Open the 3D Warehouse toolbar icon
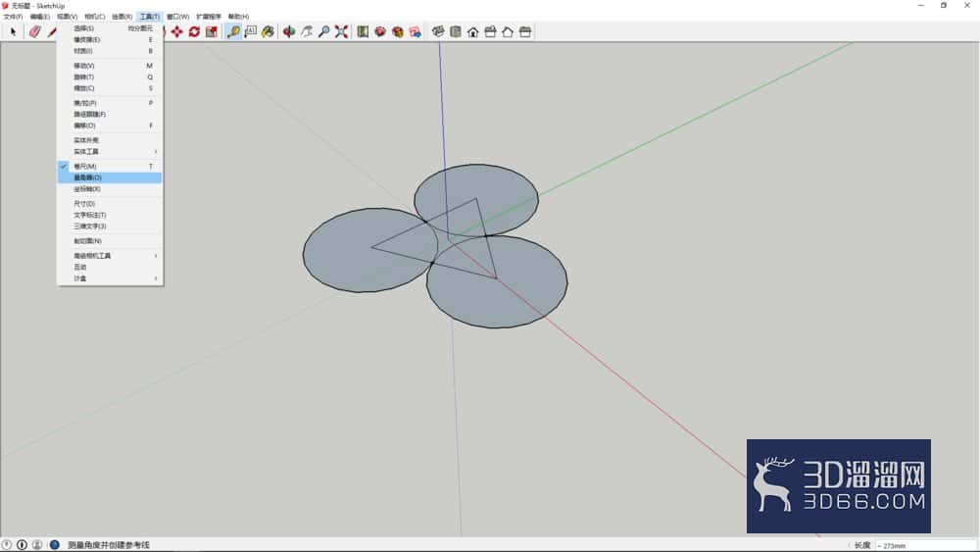 coord(380,31)
